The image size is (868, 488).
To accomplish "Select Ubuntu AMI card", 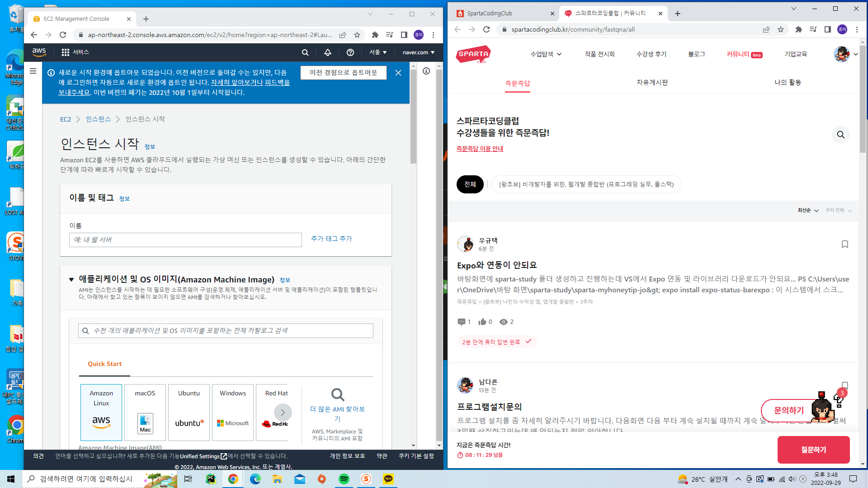I will [189, 413].
